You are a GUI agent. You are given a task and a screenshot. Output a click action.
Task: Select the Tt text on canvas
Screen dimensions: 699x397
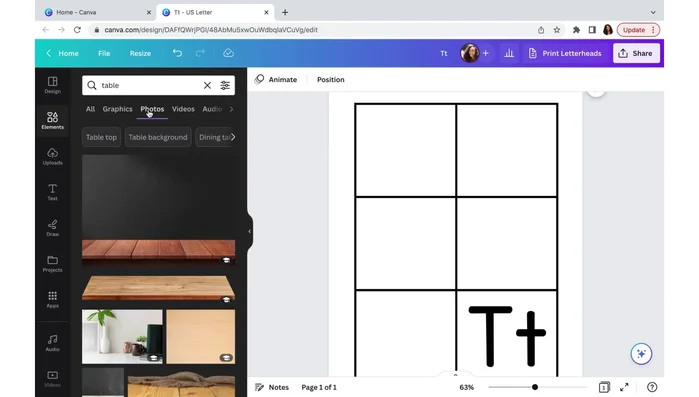click(x=507, y=336)
